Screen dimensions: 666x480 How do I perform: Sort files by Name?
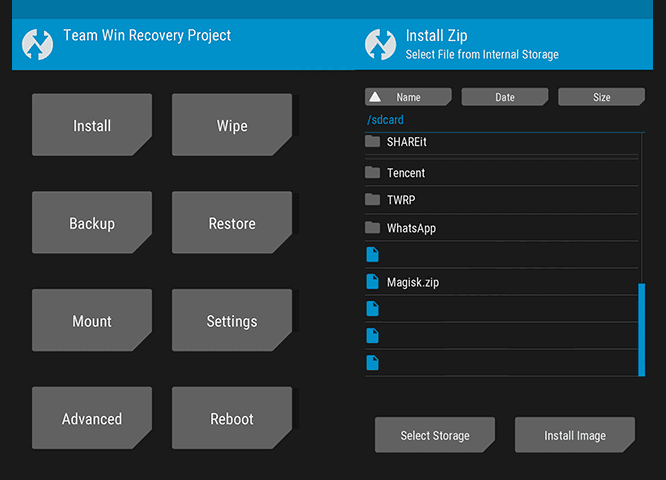coord(408,97)
